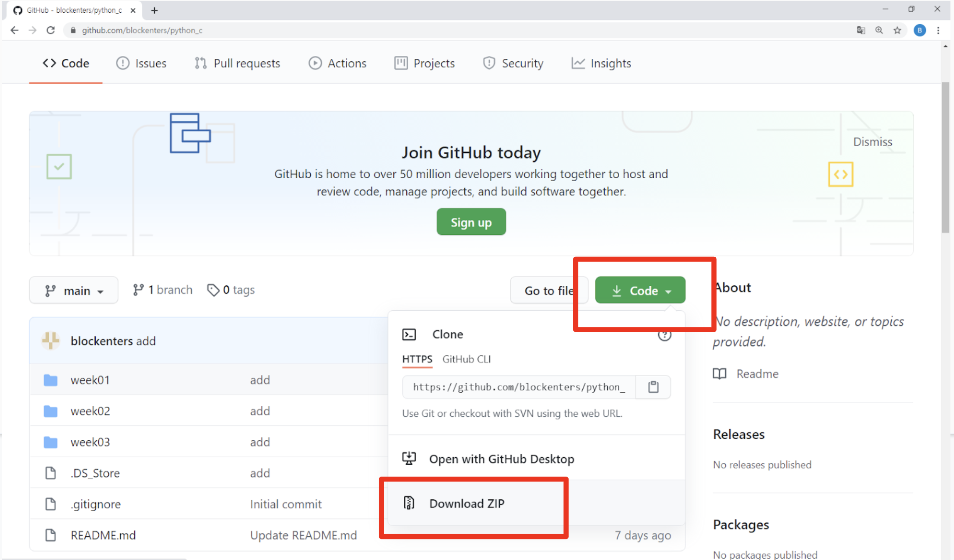954x560 pixels.
Task: Click the browser back arrow
Action: 14,30
